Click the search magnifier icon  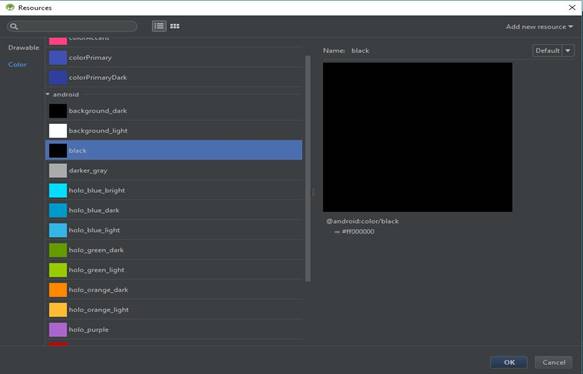coord(14,26)
